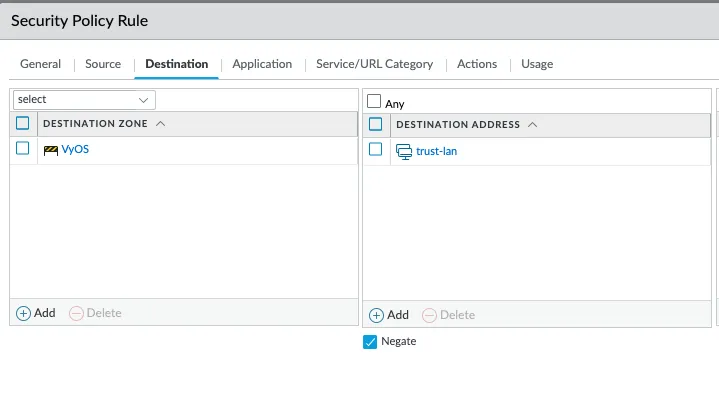Image resolution: width=719 pixels, height=414 pixels.
Task: Sort by Destination Zone column arrow
Action: point(160,123)
